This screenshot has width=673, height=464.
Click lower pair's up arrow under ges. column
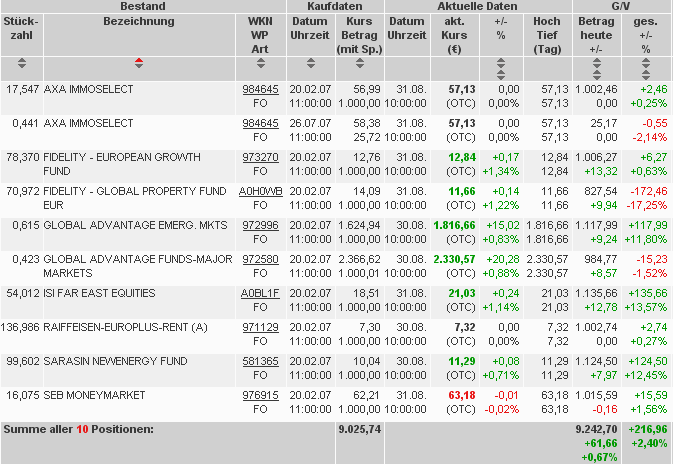[646, 72]
